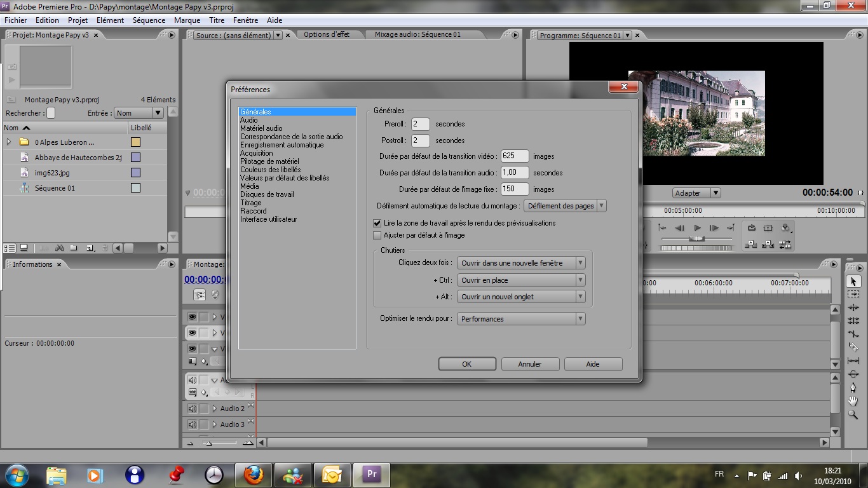Image resolution: width=868 pixels, height=488 pixels.
Task: Select 'Enregistrement automatique' preference category
Action: [281, 145]
